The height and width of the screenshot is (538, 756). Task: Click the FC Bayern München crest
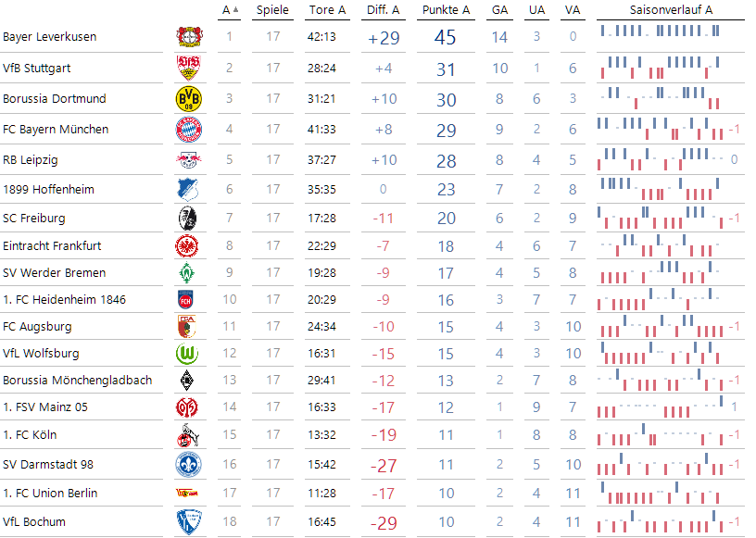188,130
